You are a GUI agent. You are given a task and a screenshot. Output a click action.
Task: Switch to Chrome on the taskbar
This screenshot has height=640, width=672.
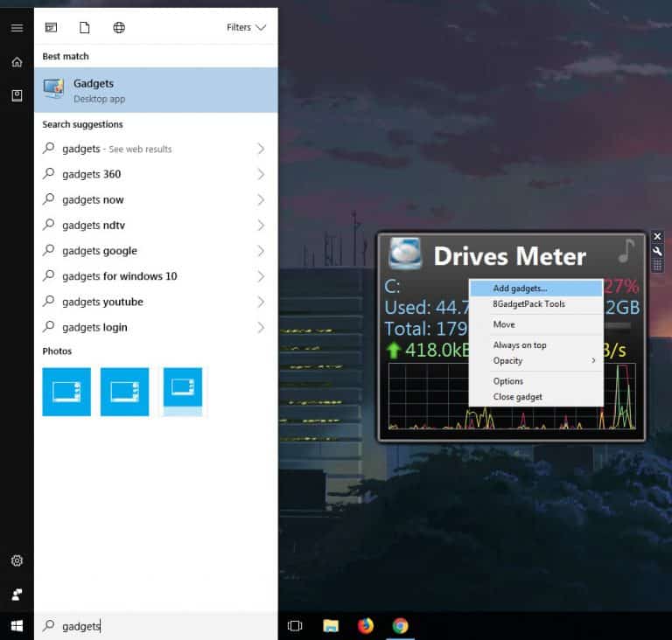point(400,626)
